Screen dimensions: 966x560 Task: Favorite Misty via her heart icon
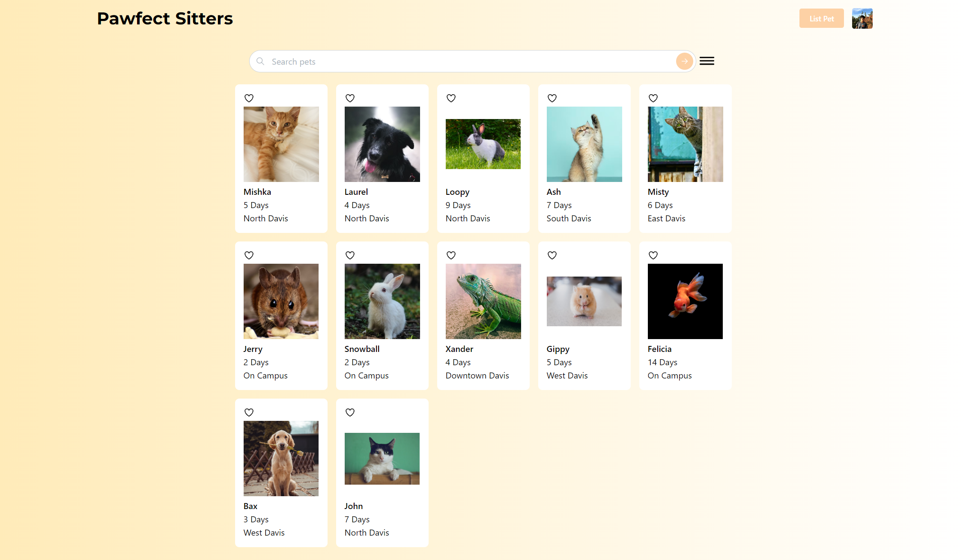pos(653,98)
